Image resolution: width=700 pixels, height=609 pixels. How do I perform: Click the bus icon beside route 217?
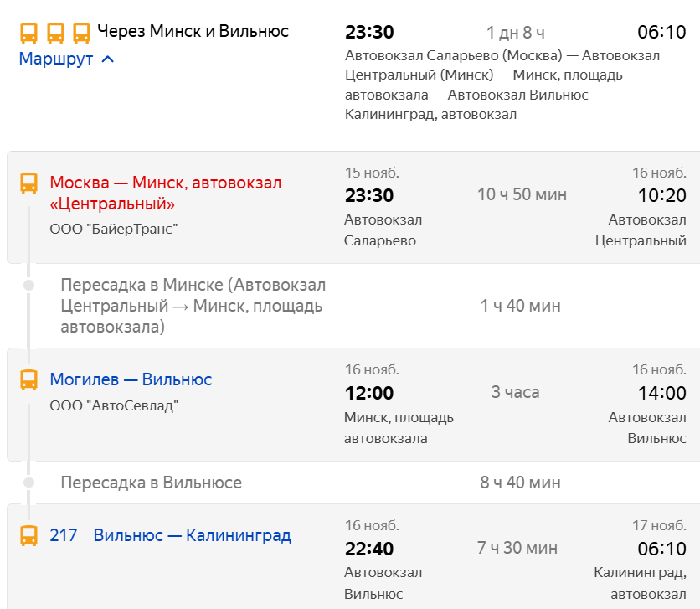pos(29,536)
